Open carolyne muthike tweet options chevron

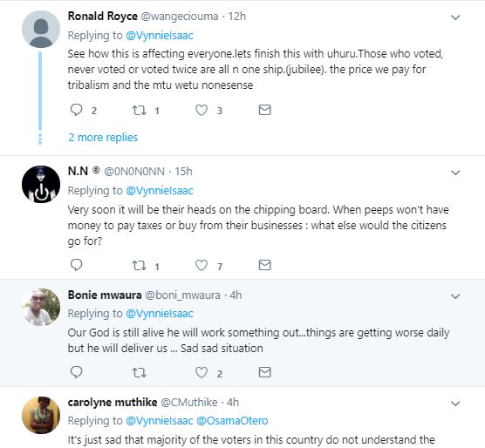pyautogui.click(x=455, y=404)
